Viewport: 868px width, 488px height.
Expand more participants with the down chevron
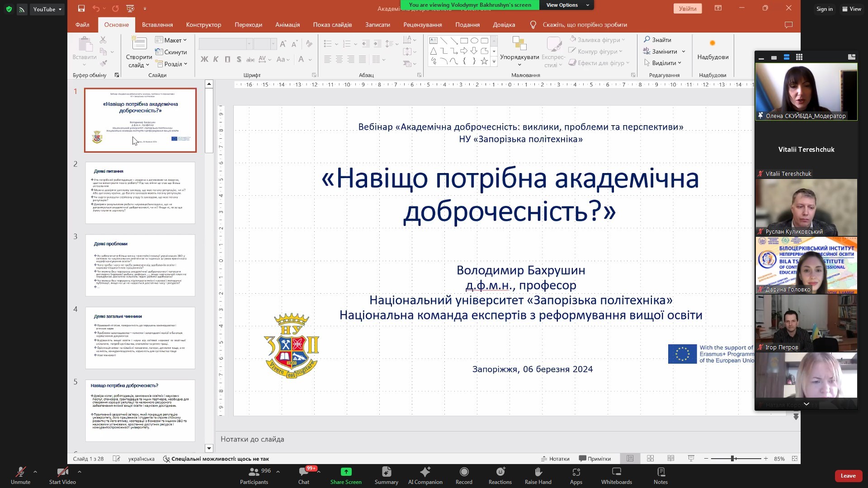[806, 404]
